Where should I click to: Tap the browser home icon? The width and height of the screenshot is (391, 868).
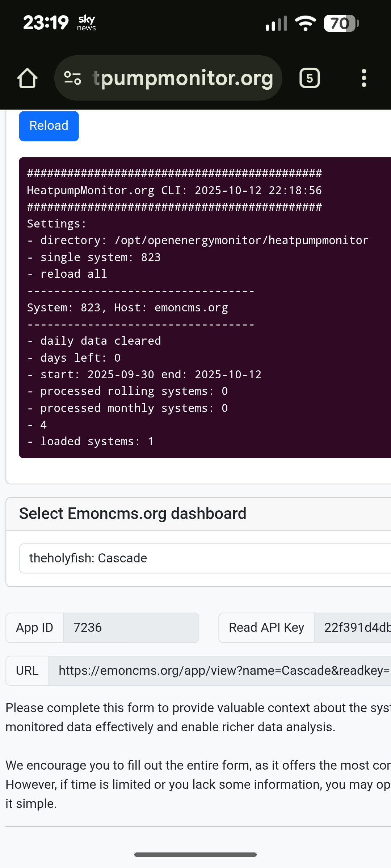[x=27, y=78]
